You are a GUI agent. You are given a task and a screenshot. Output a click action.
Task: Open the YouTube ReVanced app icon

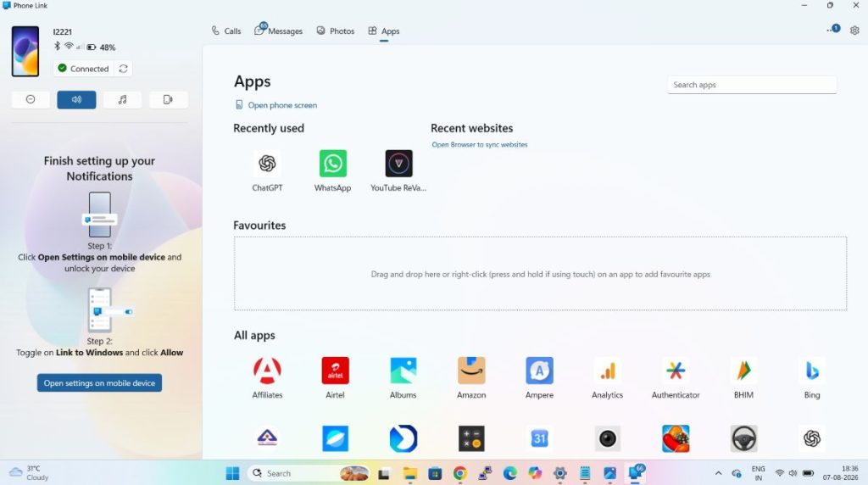[x=398, y=164]
